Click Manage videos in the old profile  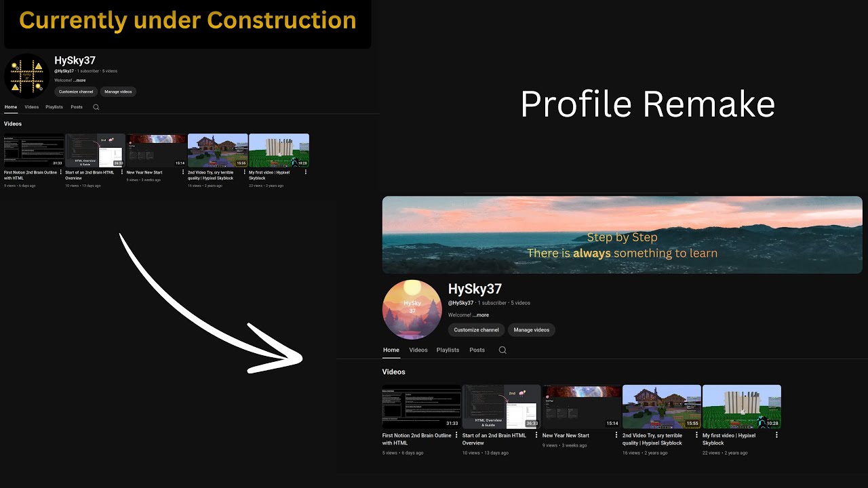click(x=118, y=91)
